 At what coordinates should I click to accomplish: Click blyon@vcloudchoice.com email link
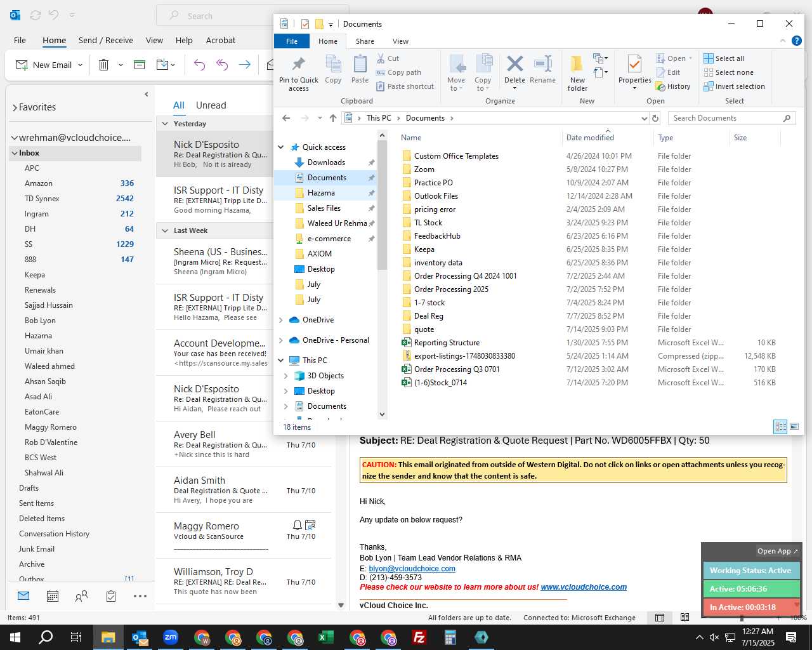pos(412,569)
